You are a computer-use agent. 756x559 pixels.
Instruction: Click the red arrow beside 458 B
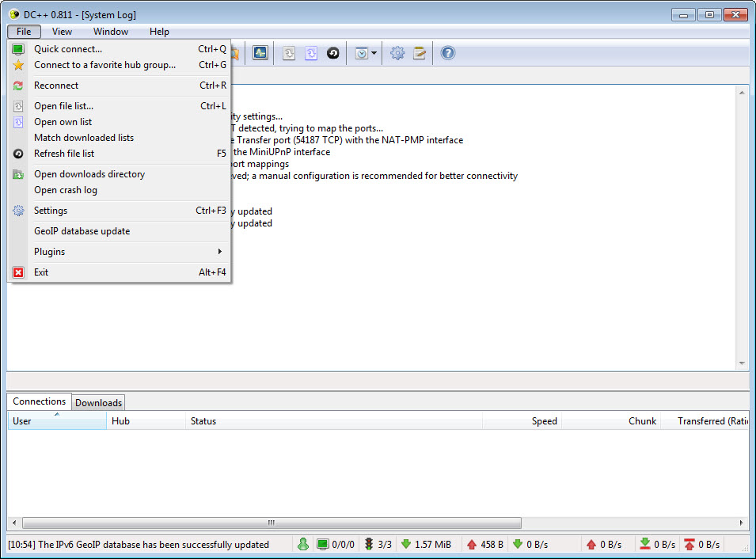pos(472,545)
